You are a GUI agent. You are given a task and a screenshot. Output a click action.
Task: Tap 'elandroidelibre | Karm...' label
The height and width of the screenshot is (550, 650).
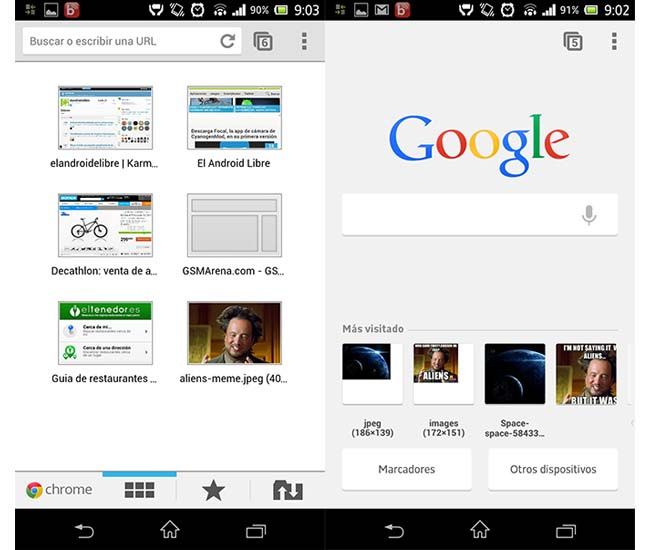click(104, 163)
